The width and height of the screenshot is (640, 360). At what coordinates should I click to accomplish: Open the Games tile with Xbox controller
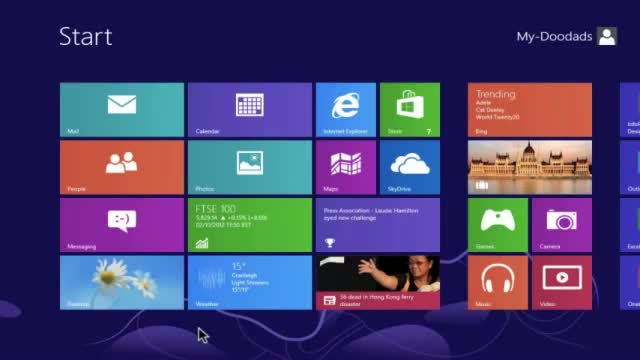pos(498,225)
